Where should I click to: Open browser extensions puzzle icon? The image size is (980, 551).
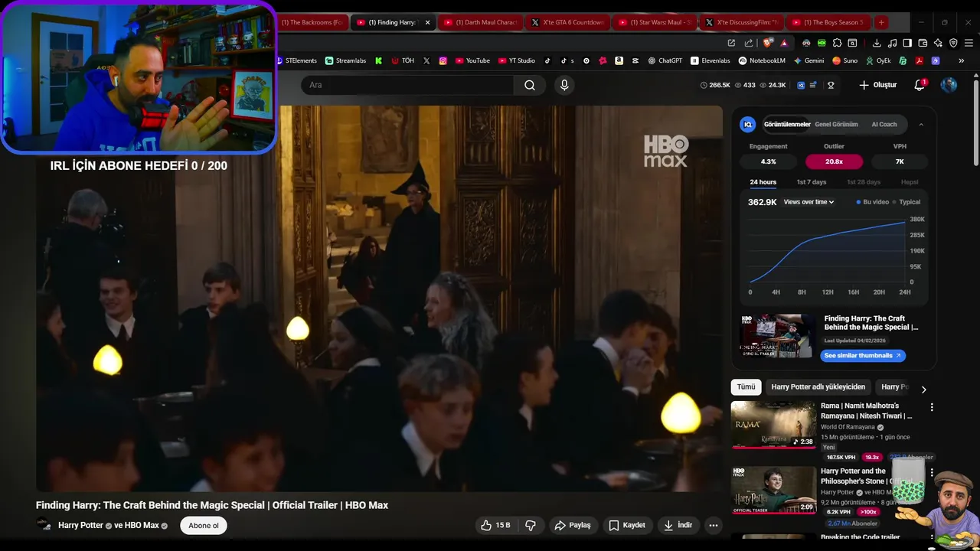pos(837,43)
